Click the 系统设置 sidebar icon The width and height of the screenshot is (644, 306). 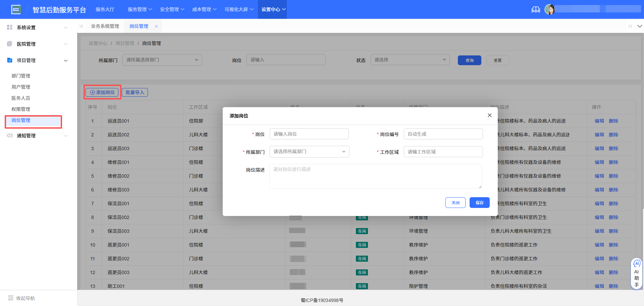tap(10, 27)
